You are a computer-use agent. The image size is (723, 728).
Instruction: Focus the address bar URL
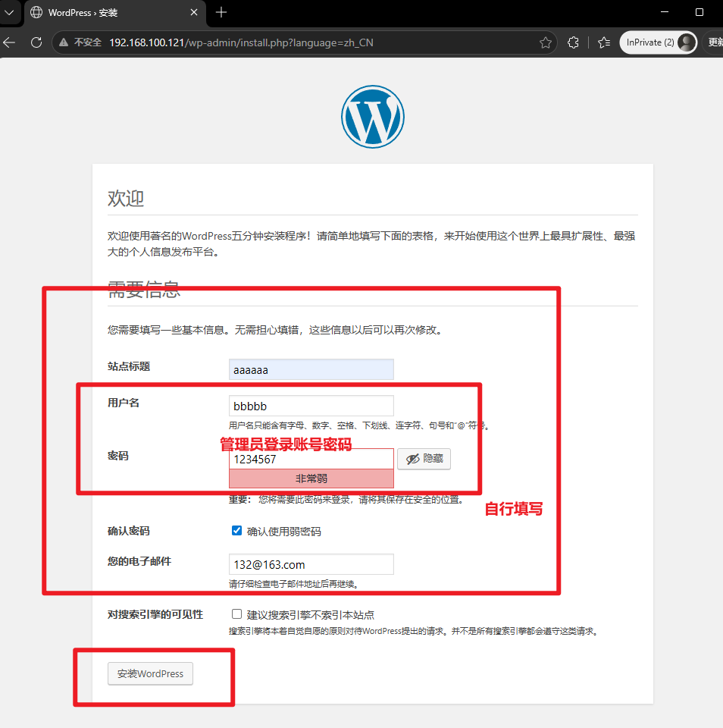pyautogui.click(x=241, y=42)
